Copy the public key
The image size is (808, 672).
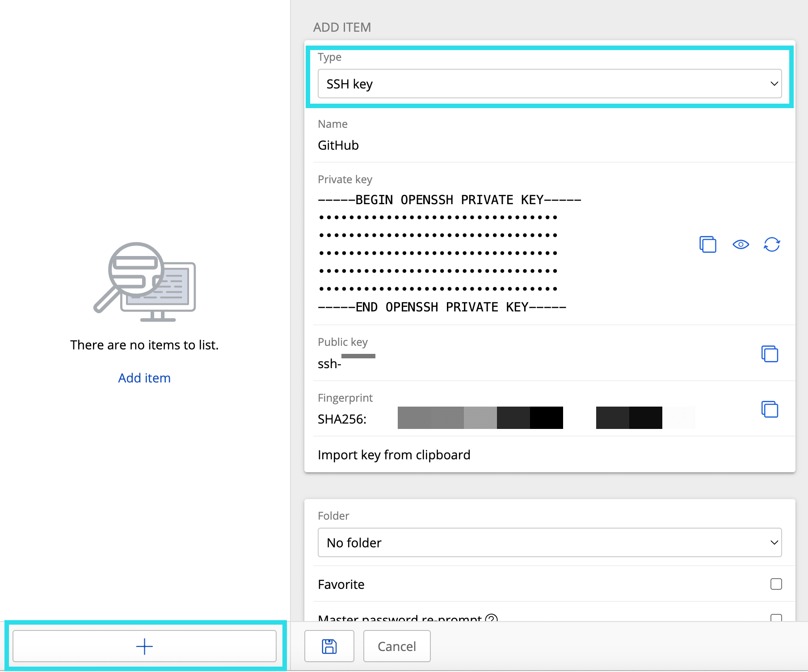tap(770, 353)
